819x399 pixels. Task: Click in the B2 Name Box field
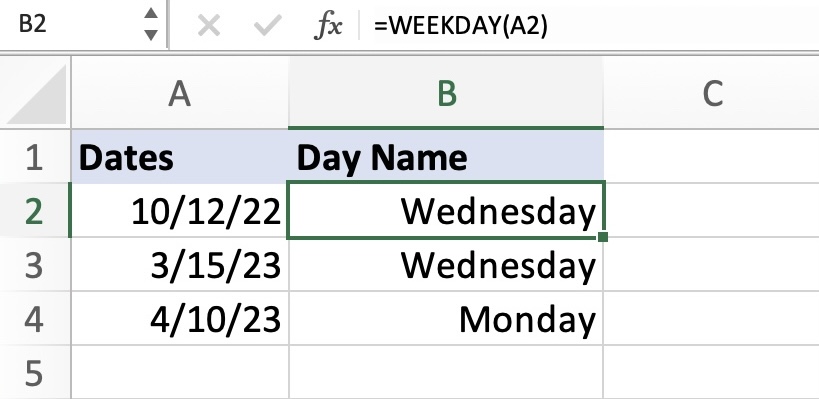78,25
